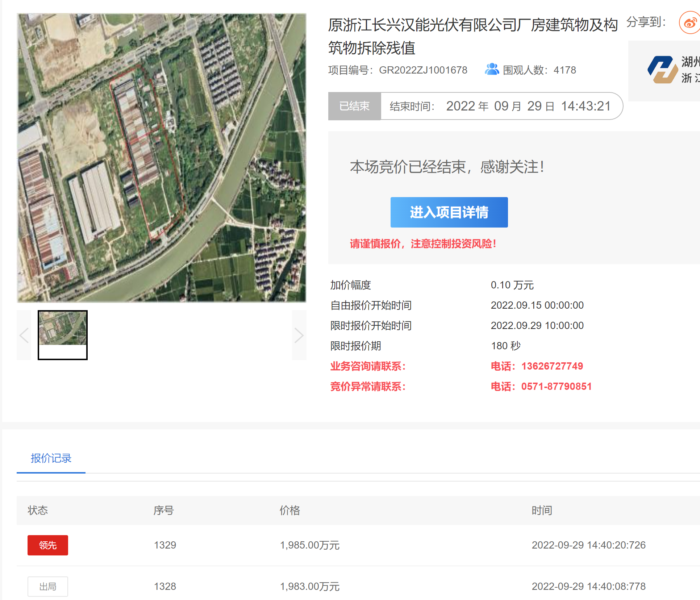The width and height of the screenshot is (700, 600).
Task: Click the value 2022.09.29 10:00:00
Action: click(537, 326)
